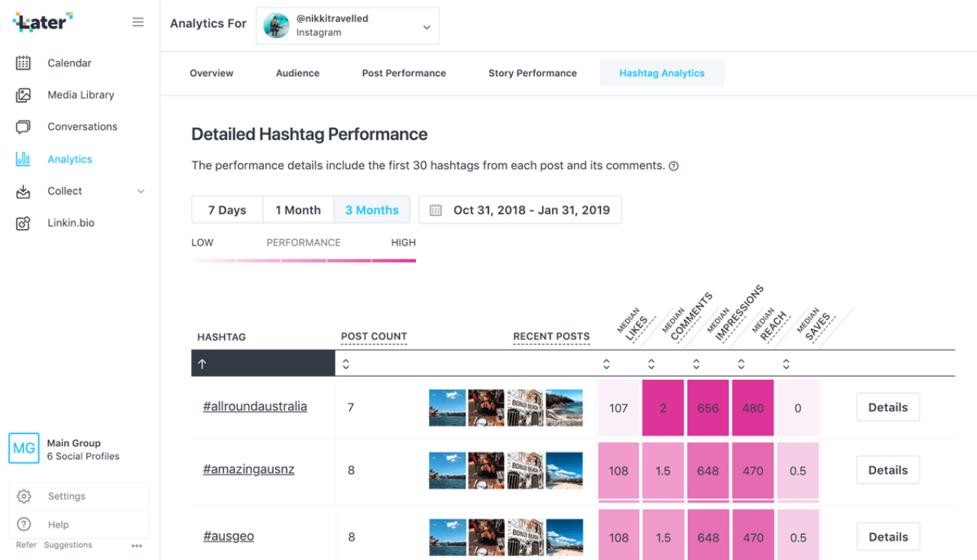Sort the table by Post Count
Viewport: 977px width, 560px height.
click(x=346, y=363)
